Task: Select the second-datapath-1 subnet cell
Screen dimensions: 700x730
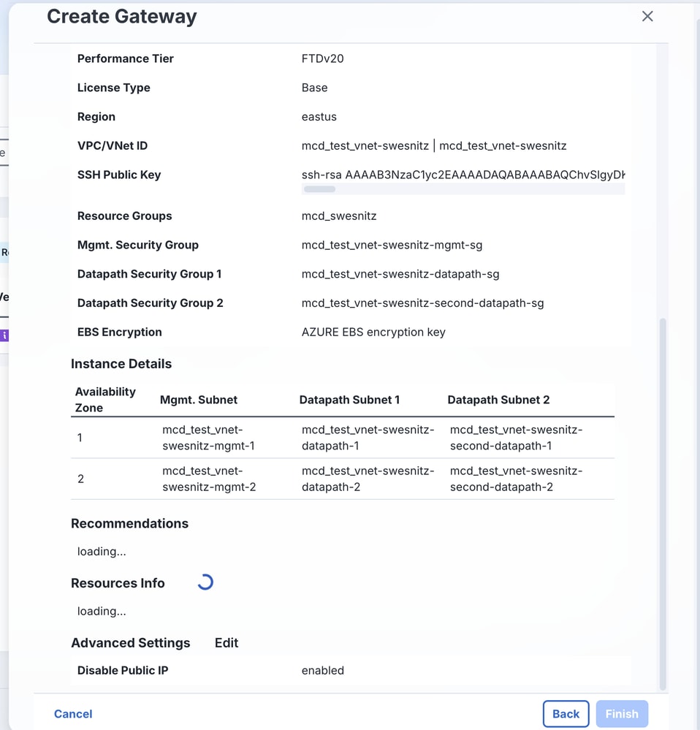Action: (516, 438)
